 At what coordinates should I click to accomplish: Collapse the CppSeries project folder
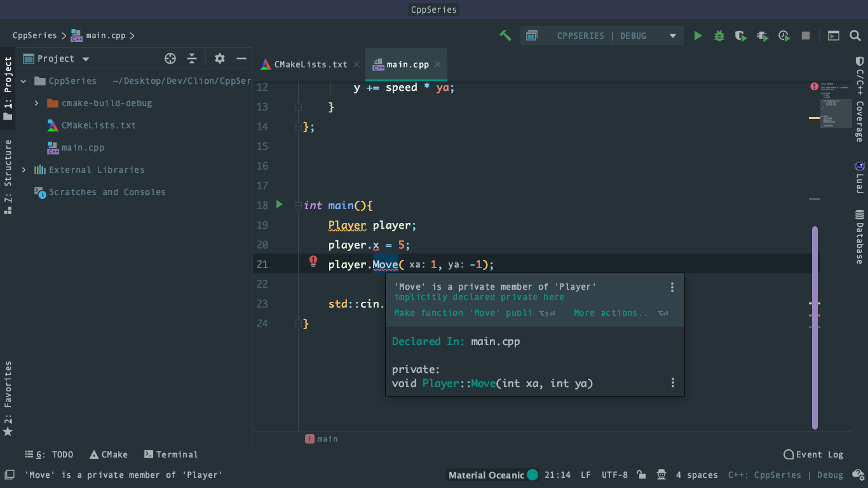point(24,81)
